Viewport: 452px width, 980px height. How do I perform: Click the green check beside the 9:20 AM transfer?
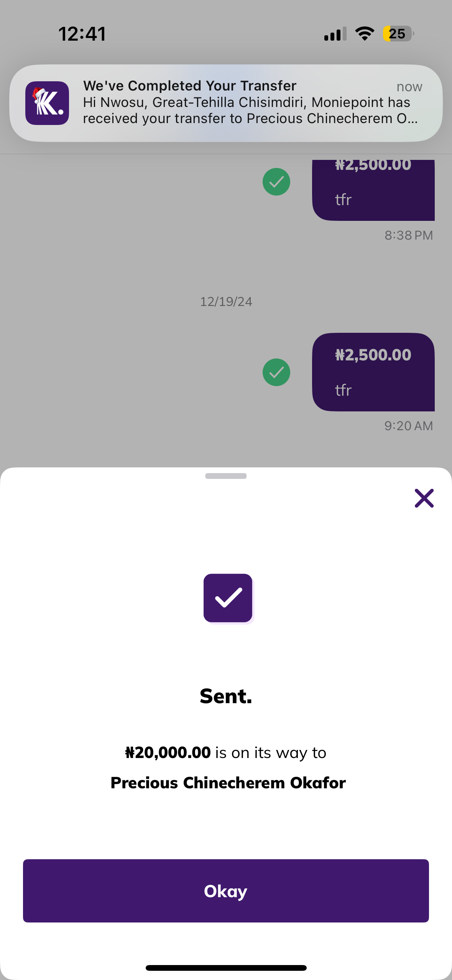pyautogui.click(x=276, y=372)
